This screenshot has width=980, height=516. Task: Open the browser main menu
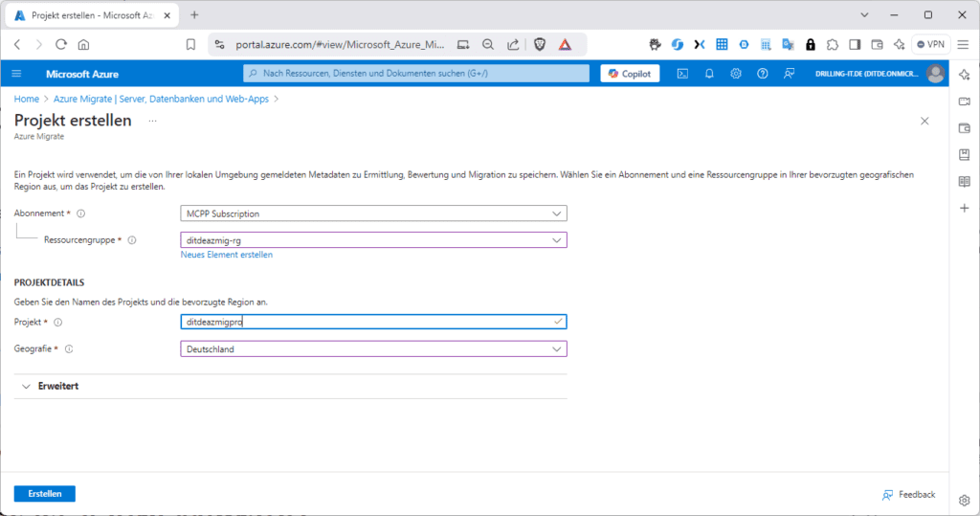963,44
